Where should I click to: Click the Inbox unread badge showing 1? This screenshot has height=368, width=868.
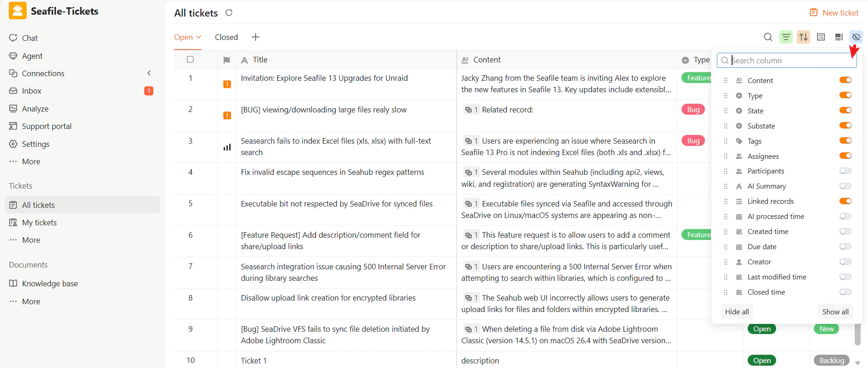(149, 91)
